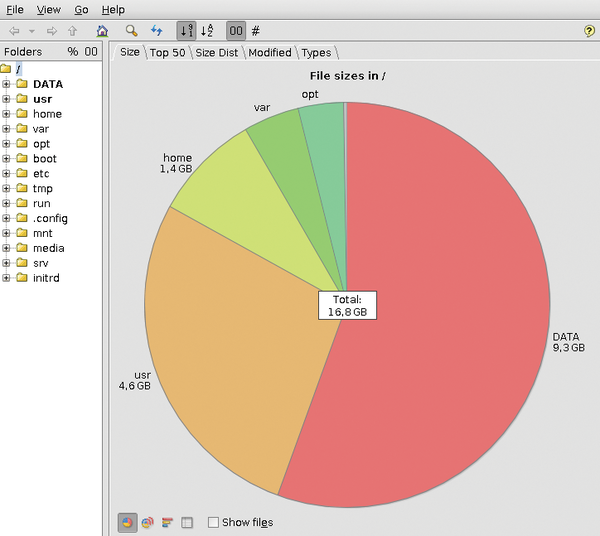The width and height of the screenshot is (600, 536).
Task: Refresh the folder scan
Action: coord(157,31)
